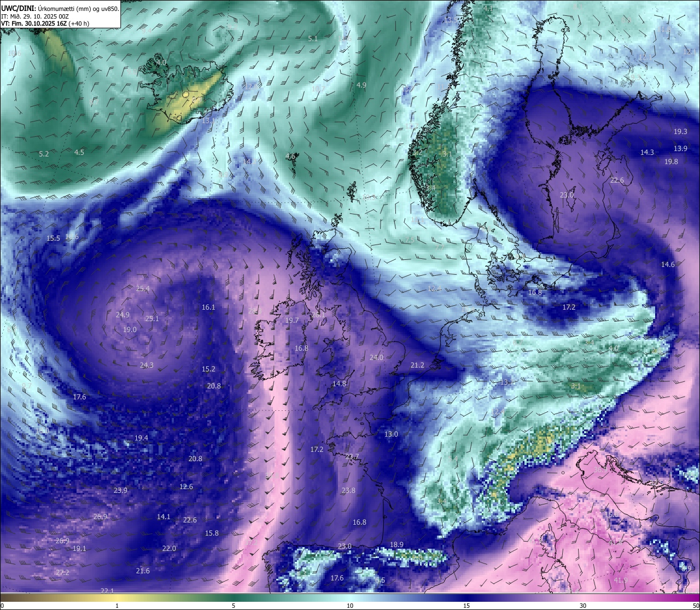The image size is (700, 610).
Task: Click the 19.4 value
Action: pyautogui.click(x=141, y=438)
